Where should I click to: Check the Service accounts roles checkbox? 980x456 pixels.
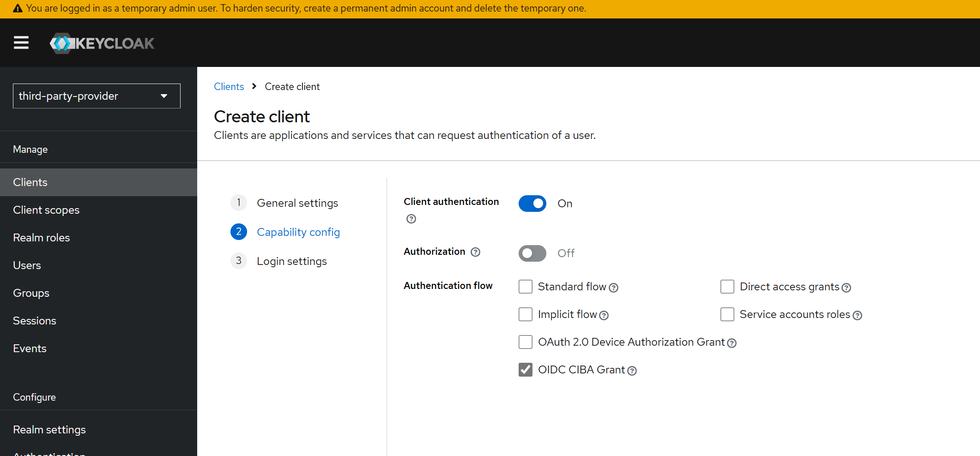tap(727, 314)
